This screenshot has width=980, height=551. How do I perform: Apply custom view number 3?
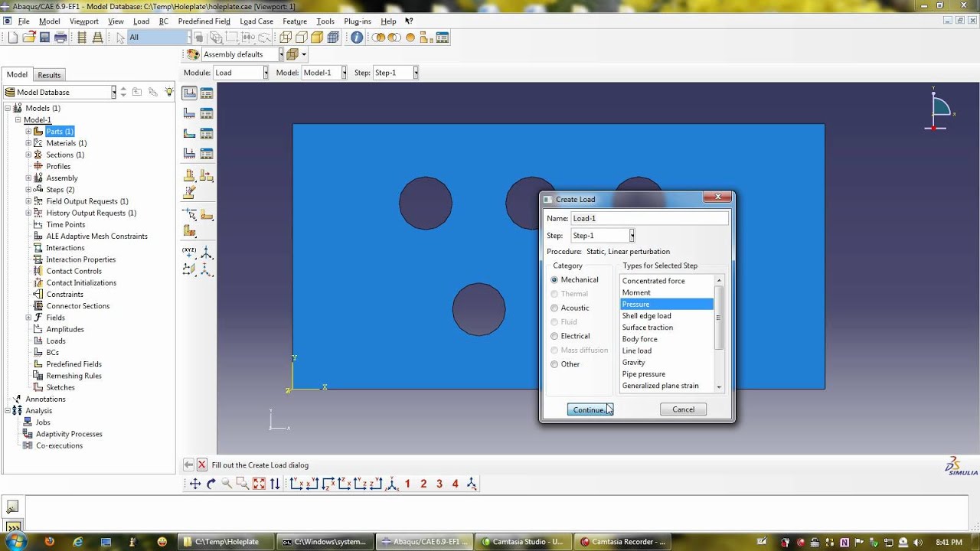click(x=439, y=484)
